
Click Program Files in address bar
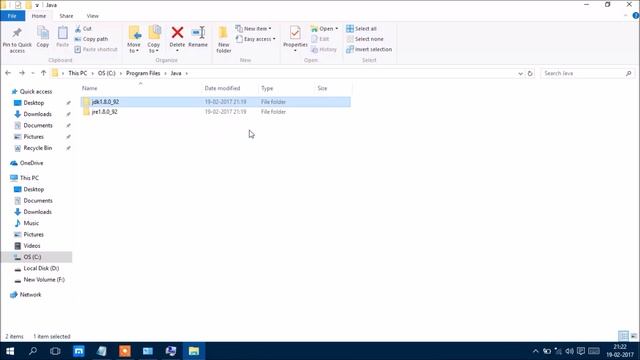pos(143,73)
